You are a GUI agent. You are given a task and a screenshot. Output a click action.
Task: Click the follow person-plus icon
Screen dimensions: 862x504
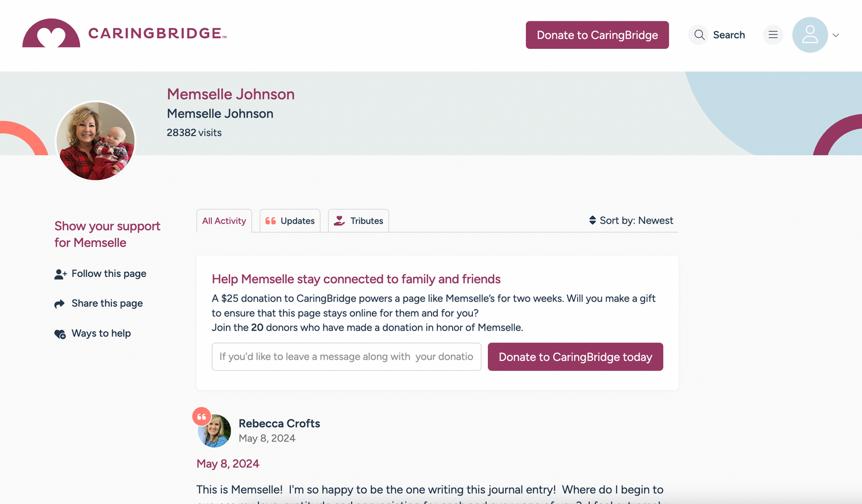click(60, 274)
